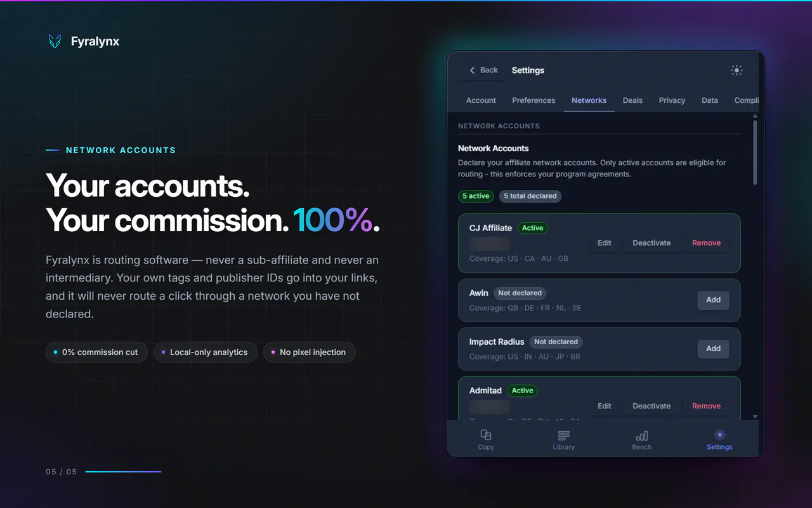The width and height of the screenshot is (812, 508).
Task: Click the 'Local-only analytics' pill
Action: [205, 352]
